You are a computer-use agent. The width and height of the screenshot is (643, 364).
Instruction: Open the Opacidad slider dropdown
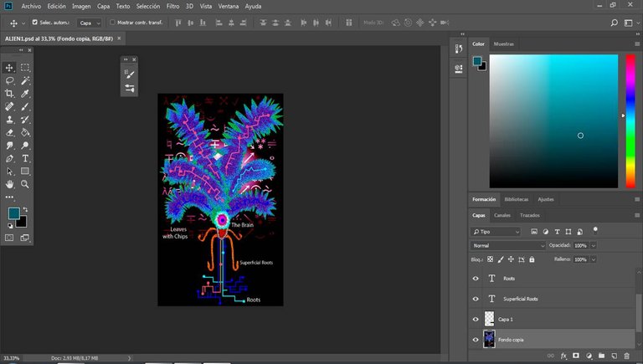click(594, 245)
